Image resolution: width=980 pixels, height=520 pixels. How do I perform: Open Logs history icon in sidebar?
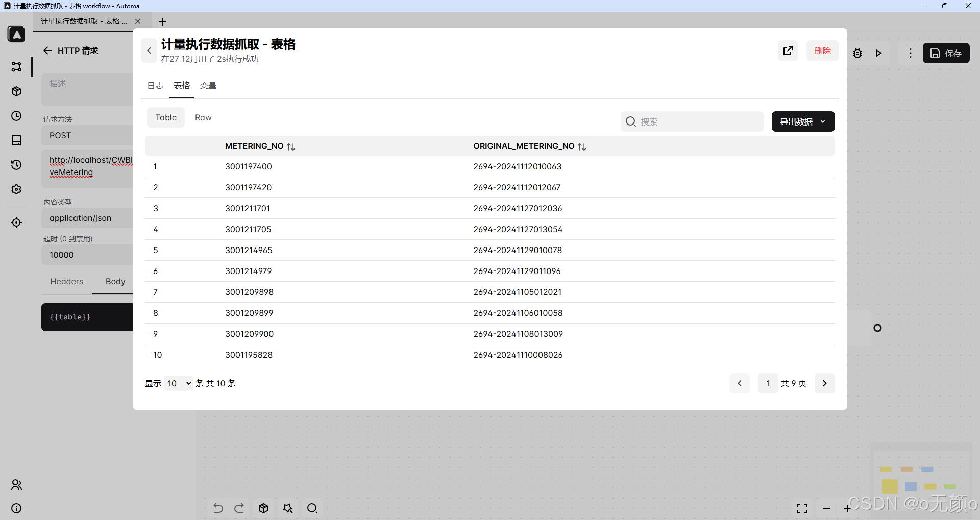16,165
